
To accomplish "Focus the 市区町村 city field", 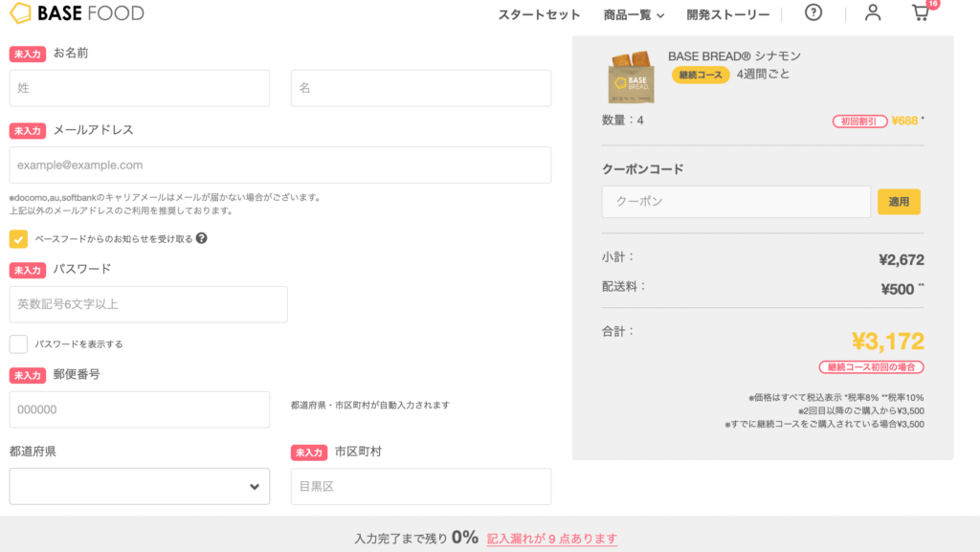I will tap(421, 486).
